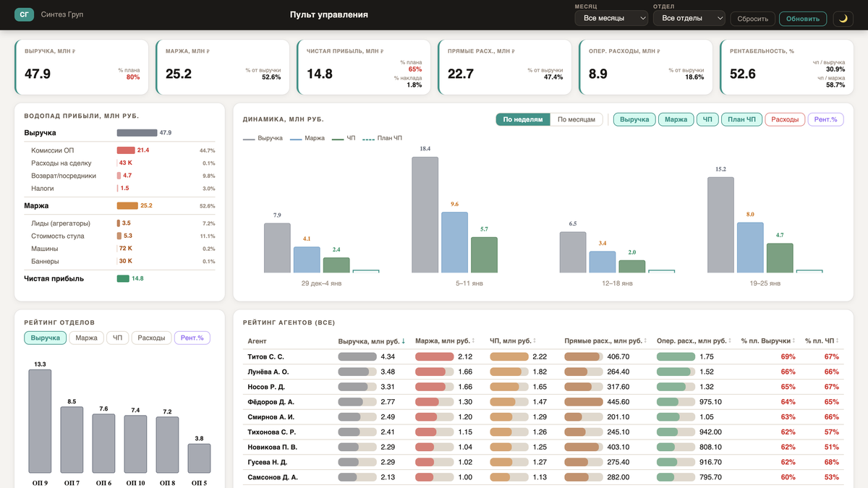The width and height of the screenshot is (868, 488).
Task: Select agent row Самсонов Д. А.
Action: pyautogui.click(x=543, y=477)
